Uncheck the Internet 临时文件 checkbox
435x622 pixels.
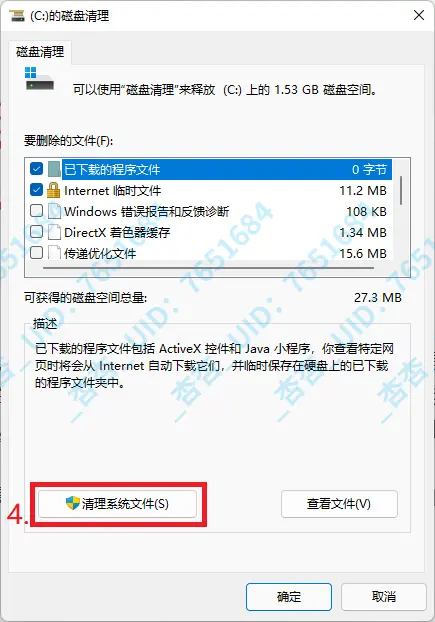(36, 190)
